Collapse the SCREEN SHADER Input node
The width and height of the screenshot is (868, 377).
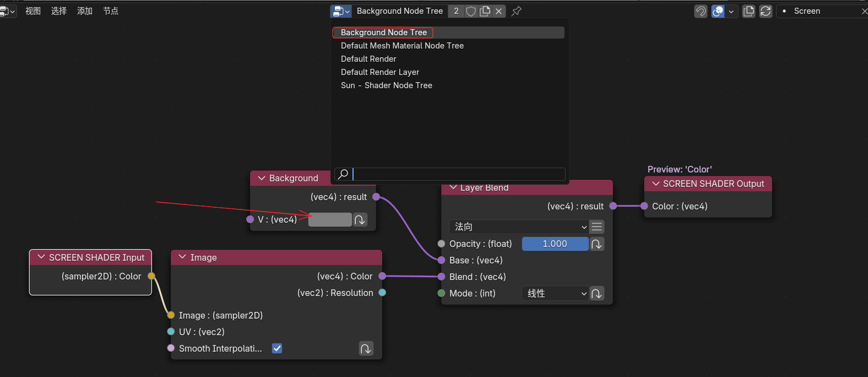click(x=41, y=257)
